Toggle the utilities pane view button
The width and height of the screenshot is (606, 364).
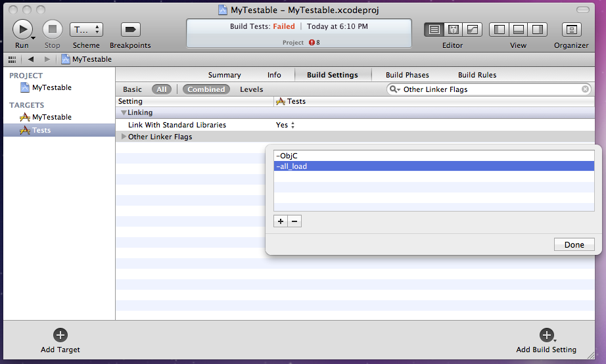pos(538,30)
